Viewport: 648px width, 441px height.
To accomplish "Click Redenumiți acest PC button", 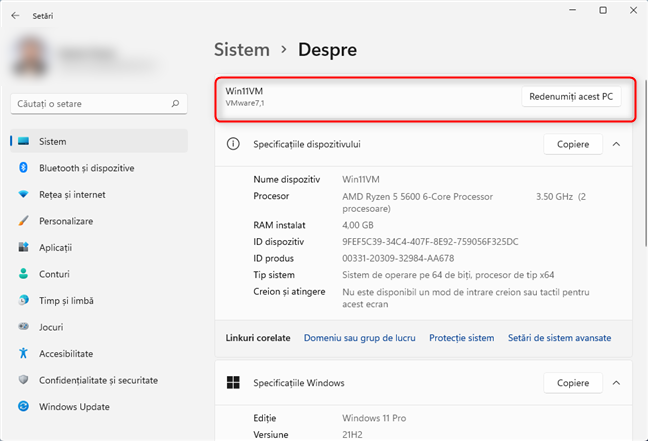I will [x=571, y=97].
